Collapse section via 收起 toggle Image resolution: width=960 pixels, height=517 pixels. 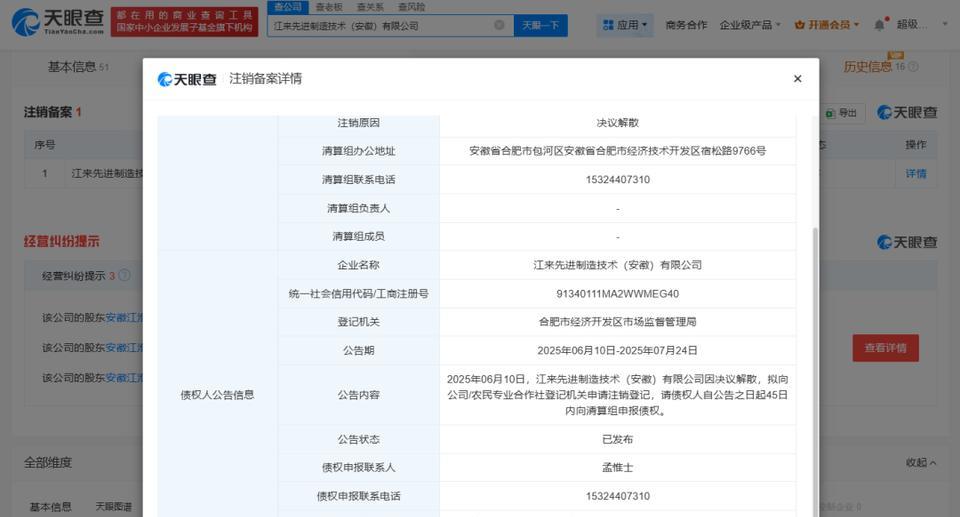coord(921,462)
